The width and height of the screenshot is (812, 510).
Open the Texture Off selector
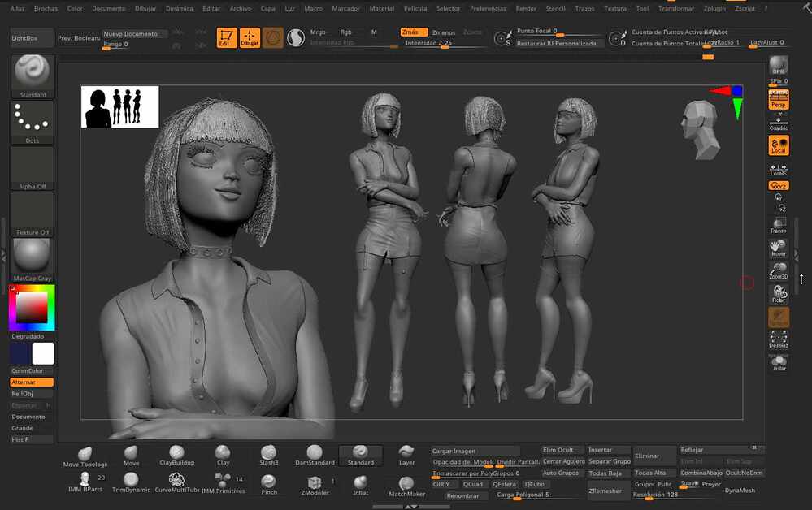coord(33,214)
